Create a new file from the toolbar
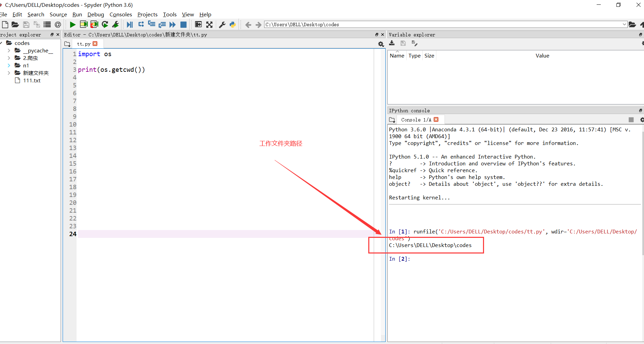The height and width of the screenshot is (344, 644). (5, 24)
